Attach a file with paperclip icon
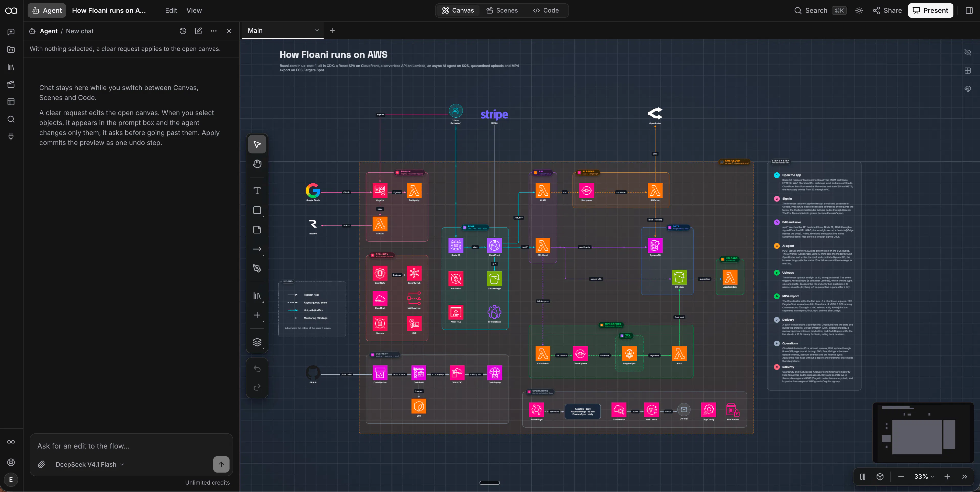This screenshot has height=492, width=980. coord(41,464)
